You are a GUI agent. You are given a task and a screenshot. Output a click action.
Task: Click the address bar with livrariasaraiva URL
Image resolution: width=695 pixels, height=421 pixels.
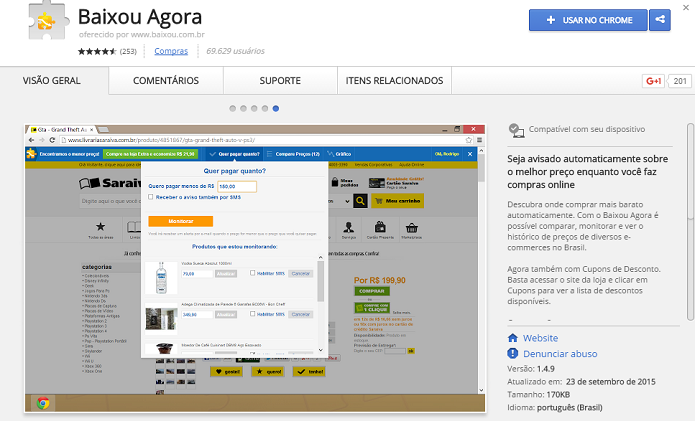click(265, 140)
